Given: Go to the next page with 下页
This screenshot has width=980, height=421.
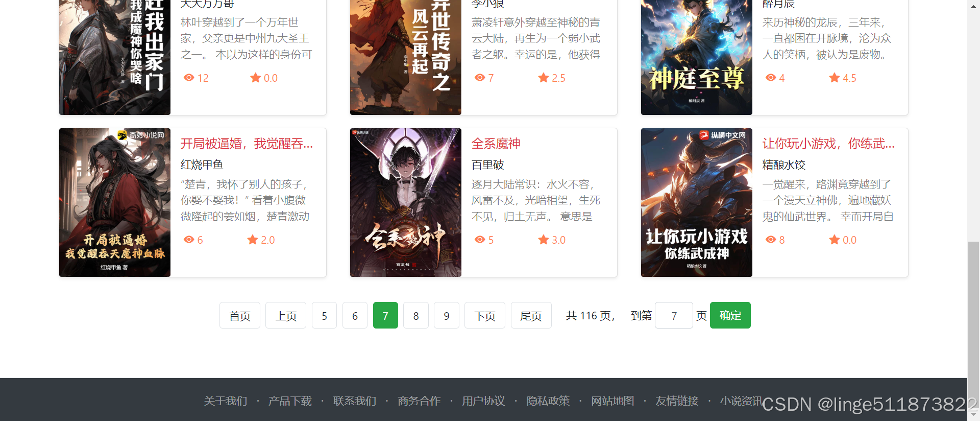Looking at the screenshot, I should pos(485,315).
